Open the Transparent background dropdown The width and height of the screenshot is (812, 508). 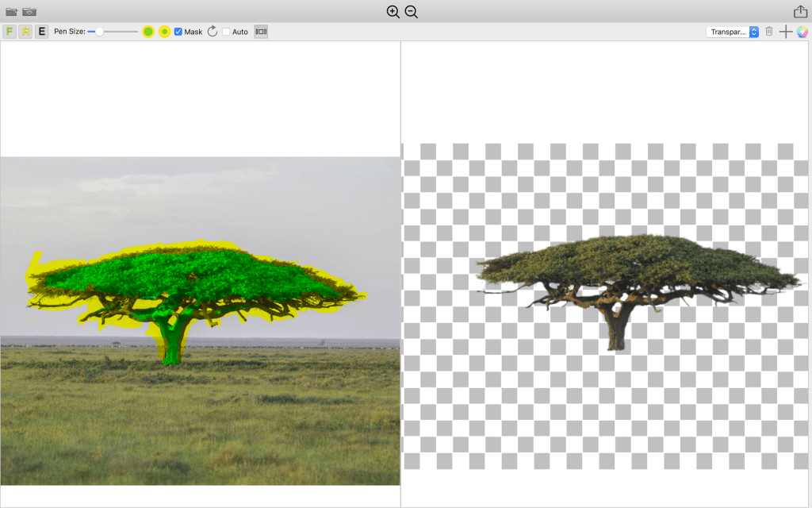click(732, 32)
